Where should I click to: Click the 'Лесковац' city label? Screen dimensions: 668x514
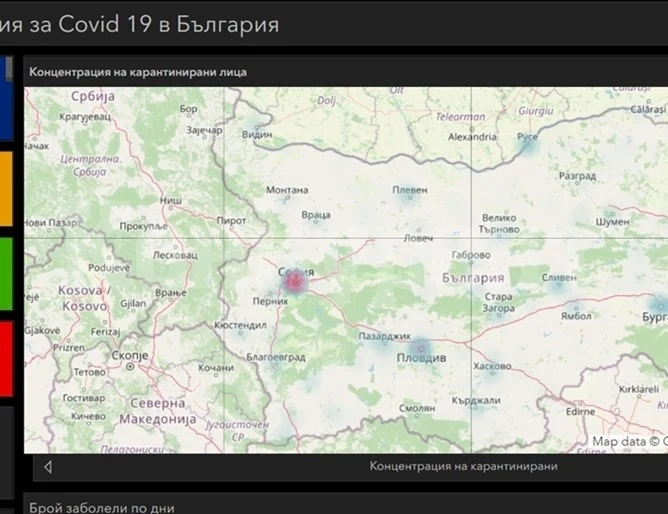[175, 255]
